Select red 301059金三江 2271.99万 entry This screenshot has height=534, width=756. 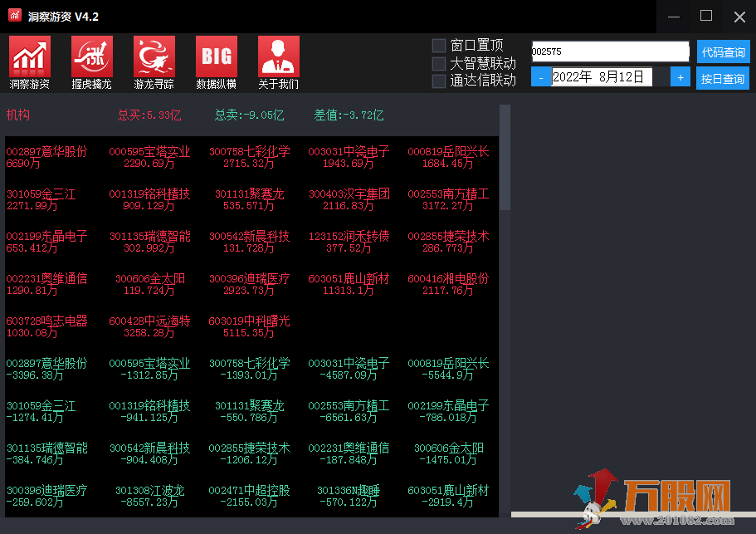(x=41, y=199)
